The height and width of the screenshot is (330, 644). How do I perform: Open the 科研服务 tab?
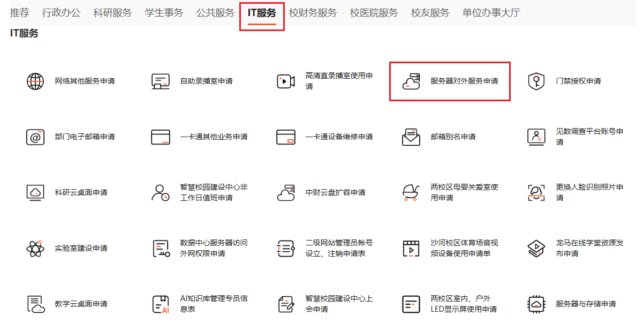tap(112, 12)
